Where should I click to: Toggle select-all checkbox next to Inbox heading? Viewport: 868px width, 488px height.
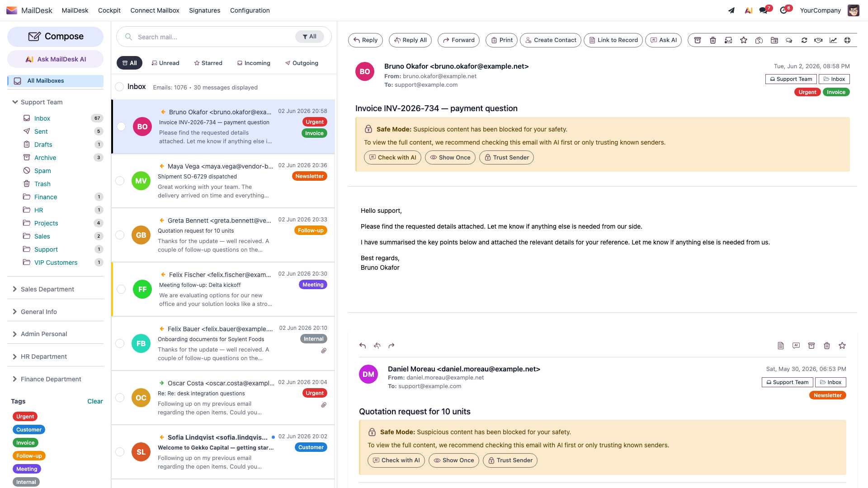point(119,87)
